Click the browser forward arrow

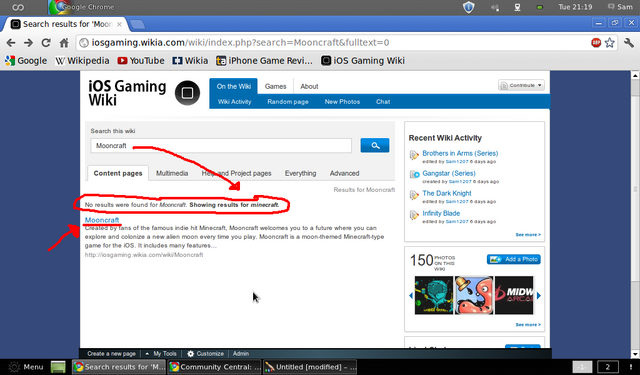pos(28,42)
